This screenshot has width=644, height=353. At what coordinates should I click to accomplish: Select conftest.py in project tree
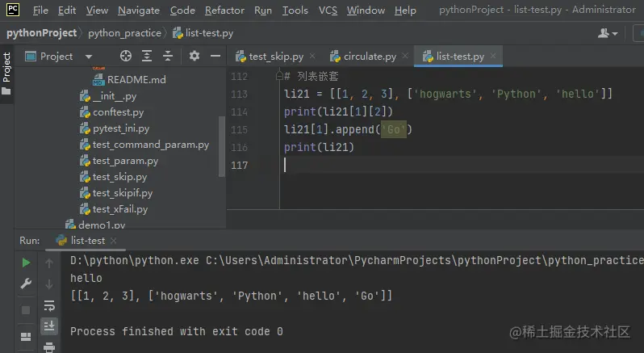click(111, 112)
